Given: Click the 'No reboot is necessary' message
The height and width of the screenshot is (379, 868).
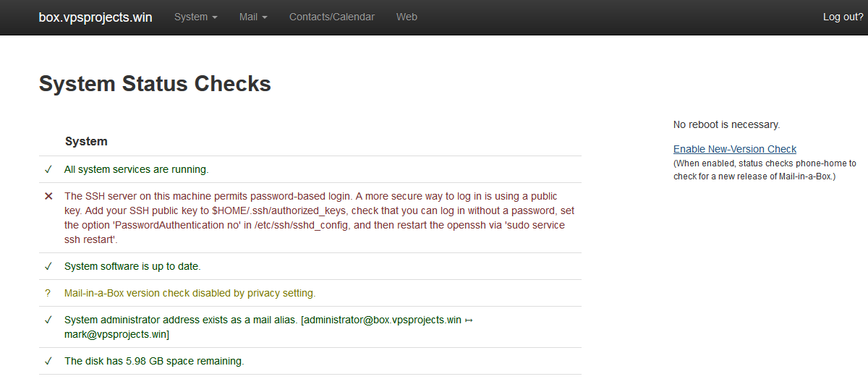Looking at the screenshot, I should [x=727, y=124].
